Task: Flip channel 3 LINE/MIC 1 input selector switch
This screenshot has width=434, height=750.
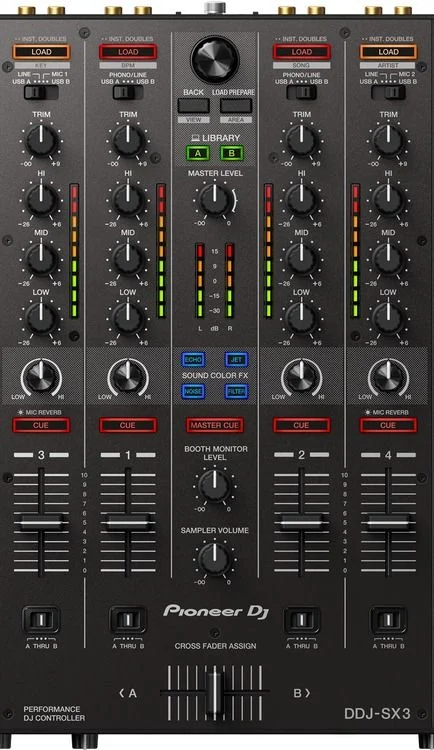Action: pyautogui.click(x=41, y=92)
